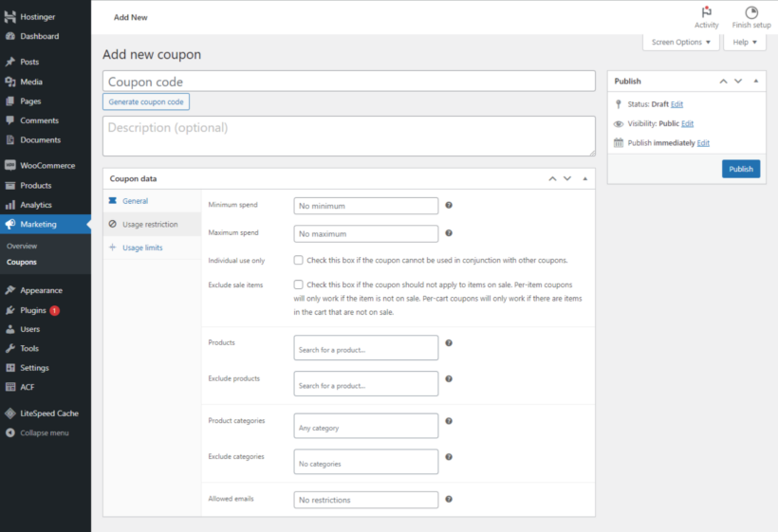The height and width of the screenshot is (532, 778).
Task: Edit the Visibility setting link
Action: (687, 123)
